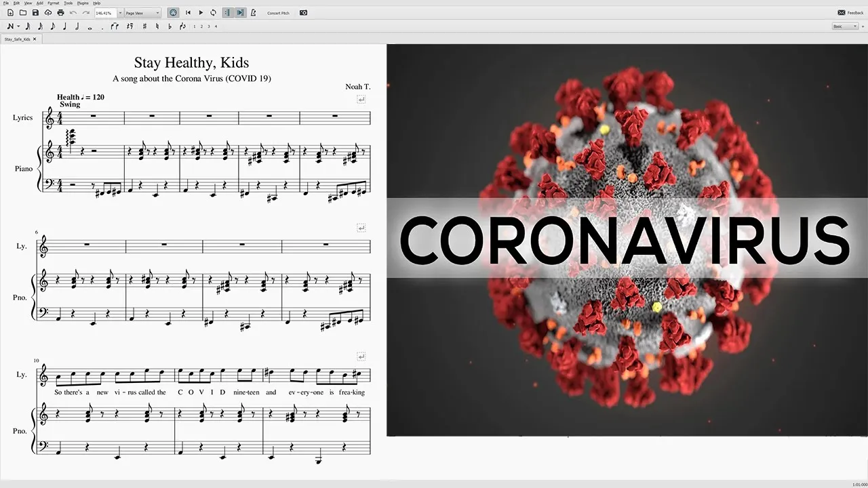
Task: Select the system break marker above measure 5
Action: 361,100
